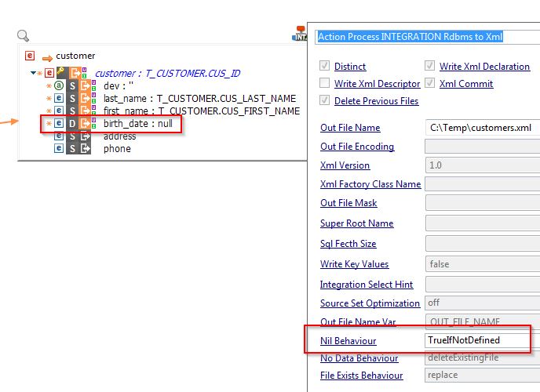The width and height of the screenshot is (540, 392).
Task: Click the attribute @ icon on the dev row
Action: [x=59, y=86]
